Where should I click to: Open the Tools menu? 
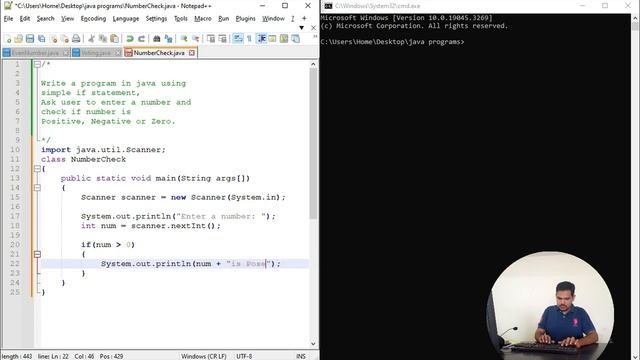(180, 19)
